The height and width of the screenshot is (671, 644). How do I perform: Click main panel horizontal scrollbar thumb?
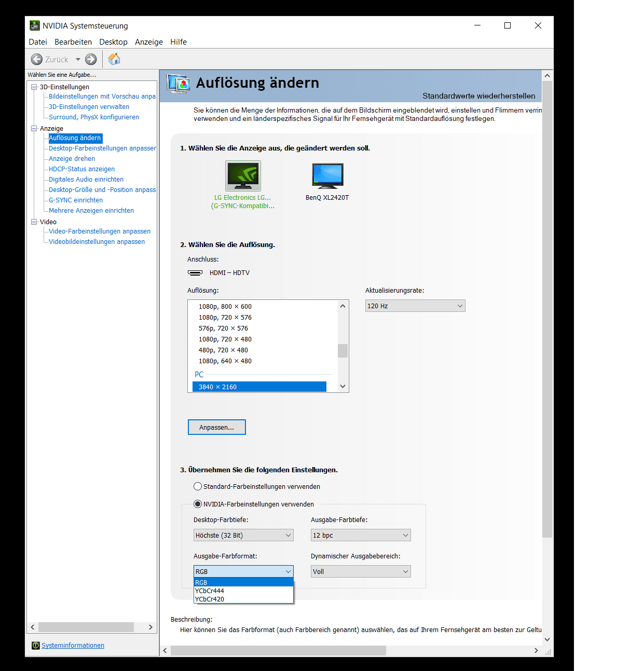(x=278, y=650)
